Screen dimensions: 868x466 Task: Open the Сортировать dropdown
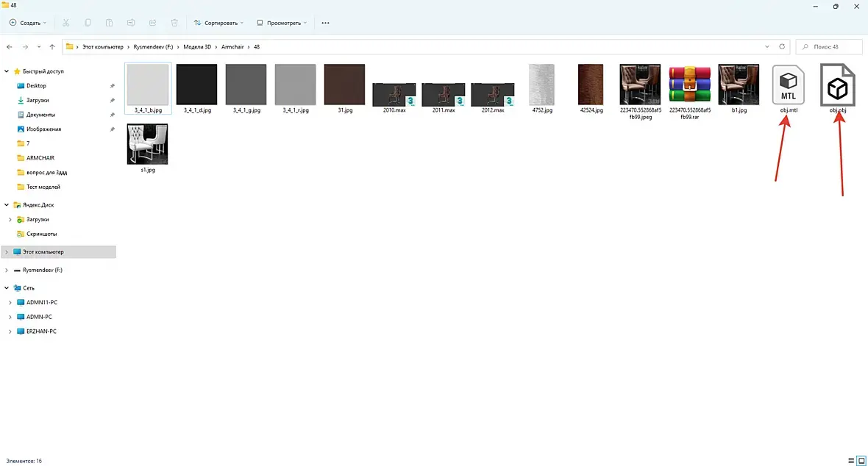[x=218, y=23]
